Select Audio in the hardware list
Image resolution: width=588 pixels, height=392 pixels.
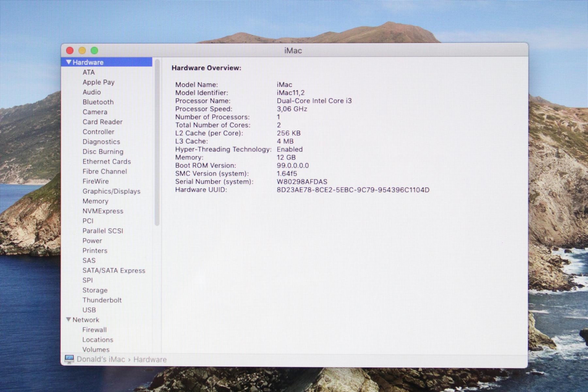coord(91,92)
